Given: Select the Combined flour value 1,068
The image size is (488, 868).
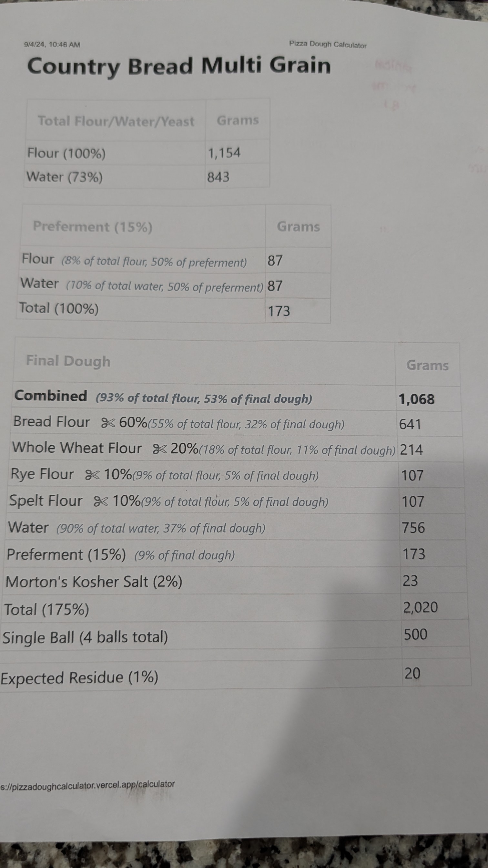Looking at the screenshot, I should 417,399.
